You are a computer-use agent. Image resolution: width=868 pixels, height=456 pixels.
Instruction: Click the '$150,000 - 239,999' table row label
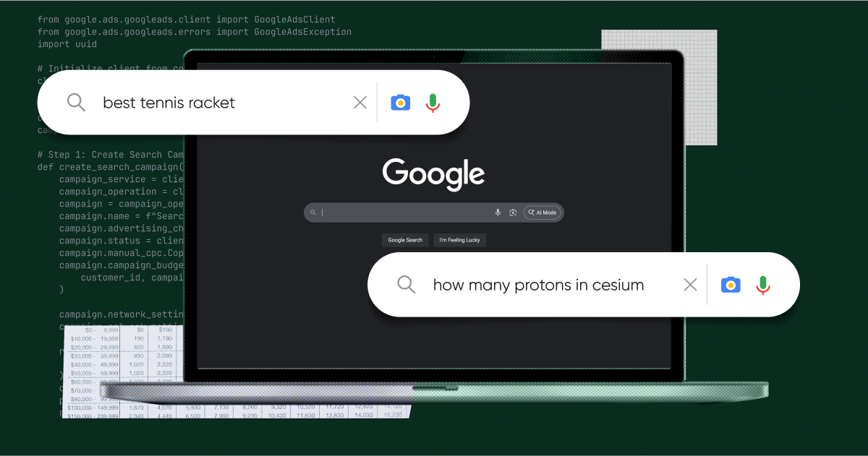93,416
